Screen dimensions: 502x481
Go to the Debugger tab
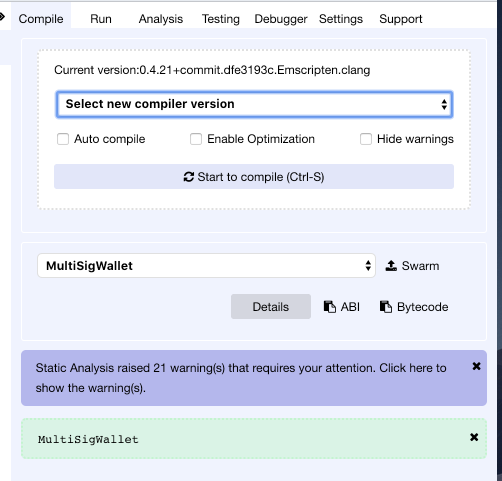pos(281,19)
